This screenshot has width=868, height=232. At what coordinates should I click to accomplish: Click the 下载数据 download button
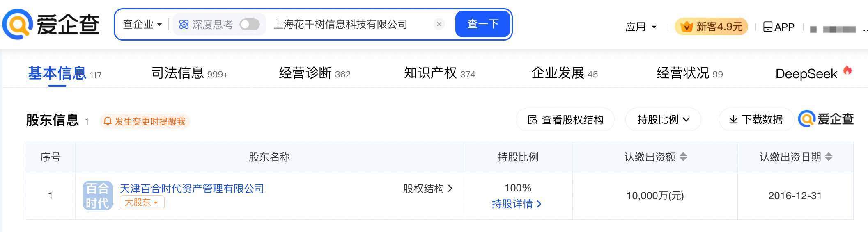[755, 120]
